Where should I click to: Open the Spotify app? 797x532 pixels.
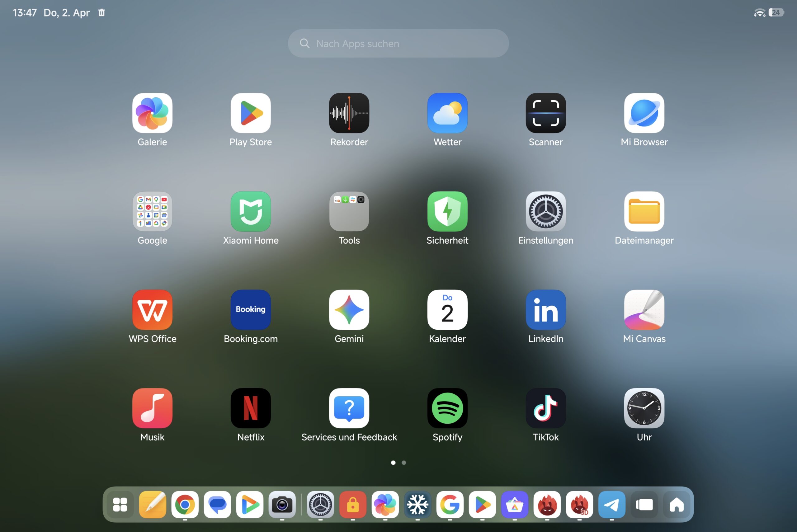pyautogui.click(x=447, y=408)
